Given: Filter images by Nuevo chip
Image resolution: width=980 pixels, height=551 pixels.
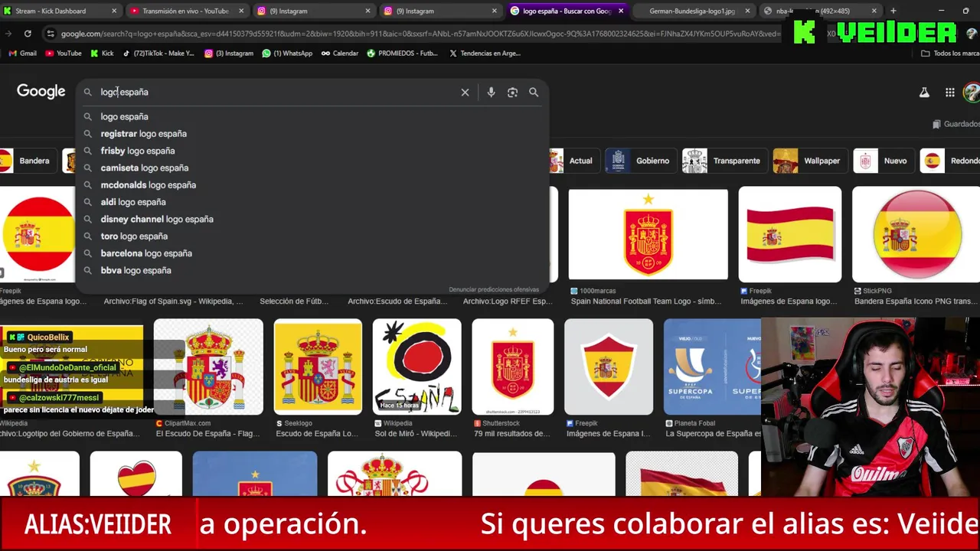Looking at the screenshot, I should tap(883, 161).
